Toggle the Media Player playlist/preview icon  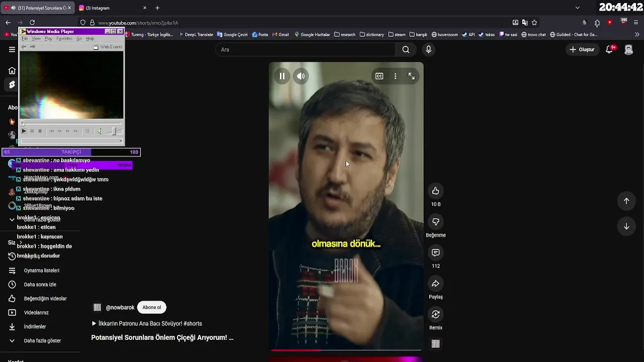click(x=87, y=131)
